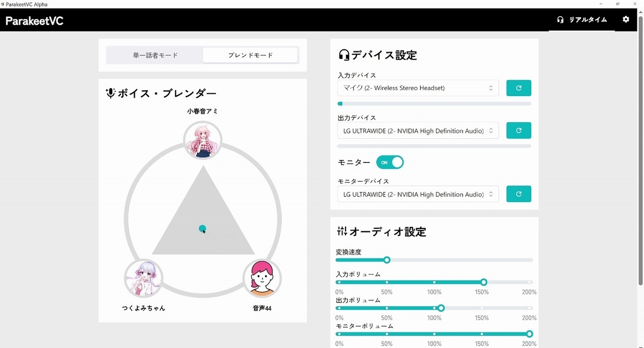Click the ParakeetVC Alpha window title
This screenshot has height=348, width=644.
point(26,4)
